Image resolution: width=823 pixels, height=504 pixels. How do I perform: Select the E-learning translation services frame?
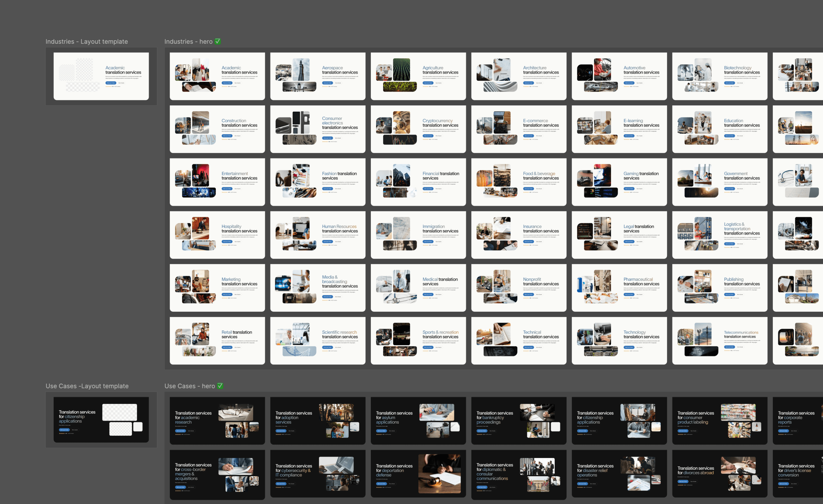tap(619, 129)
